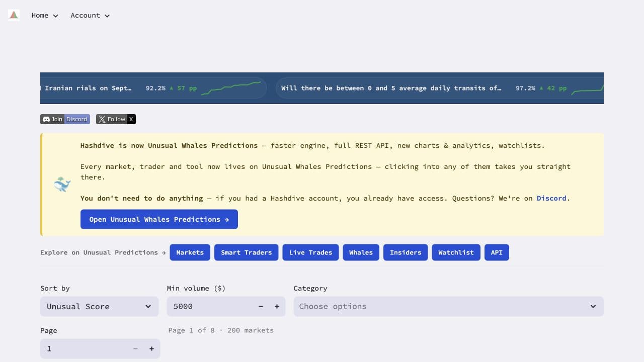
Task: Click the 'Page 1 of 8 · 200 markets' text
Action: coord(221,330)
